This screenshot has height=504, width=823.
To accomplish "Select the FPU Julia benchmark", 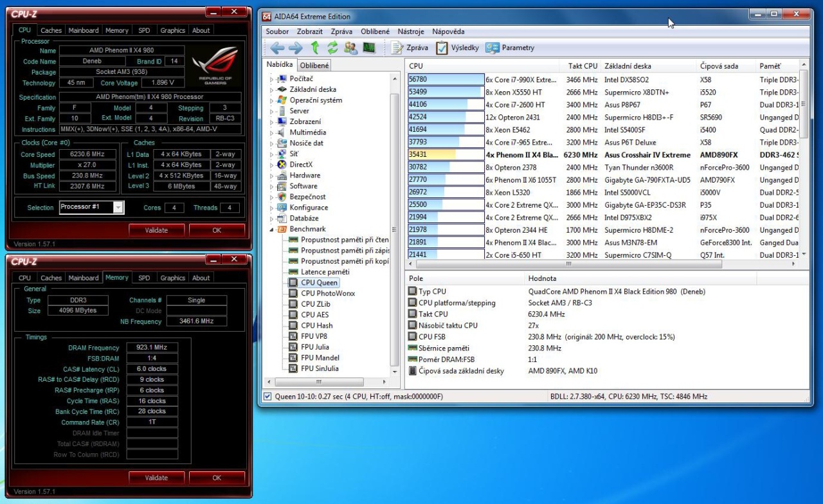I will 316,347.
